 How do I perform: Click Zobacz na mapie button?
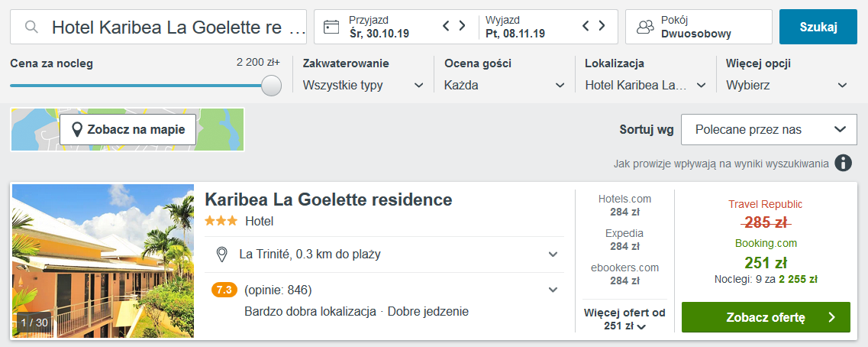click(x=128, y=130)
